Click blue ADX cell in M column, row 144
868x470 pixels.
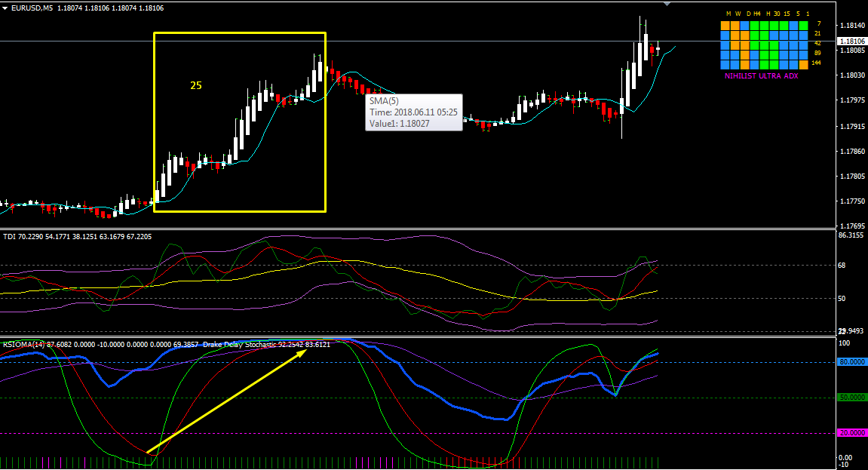click(725, 65)
